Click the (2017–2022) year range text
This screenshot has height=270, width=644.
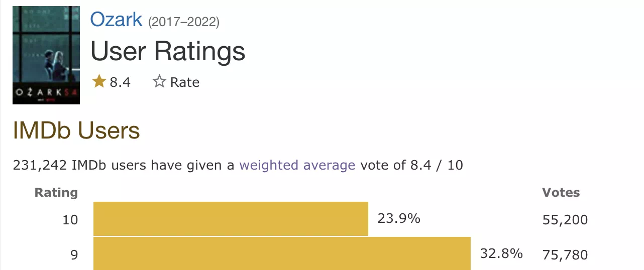pos(183,22)
